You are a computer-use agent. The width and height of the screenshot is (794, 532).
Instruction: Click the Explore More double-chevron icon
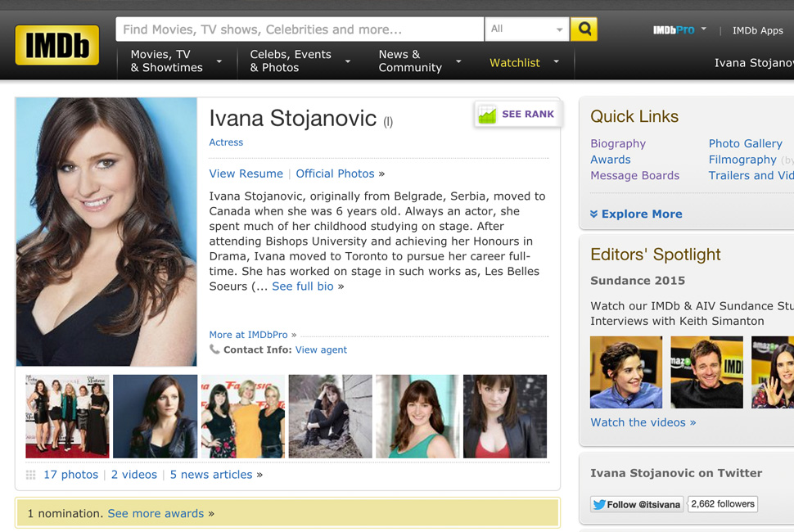tap(594, 214)
